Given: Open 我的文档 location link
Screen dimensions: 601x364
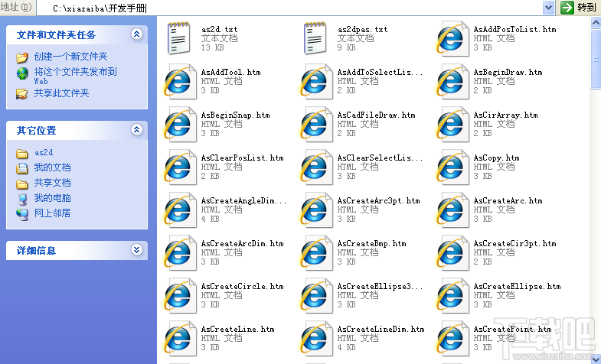Looking at the screenshot, I should tap(52, 167).
